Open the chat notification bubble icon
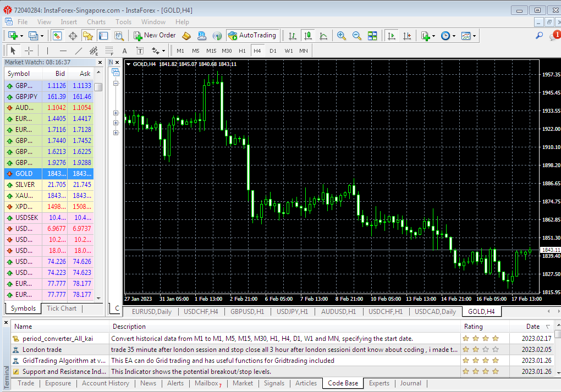The width and height of the screenshot is (561, 392). point(555,36)
